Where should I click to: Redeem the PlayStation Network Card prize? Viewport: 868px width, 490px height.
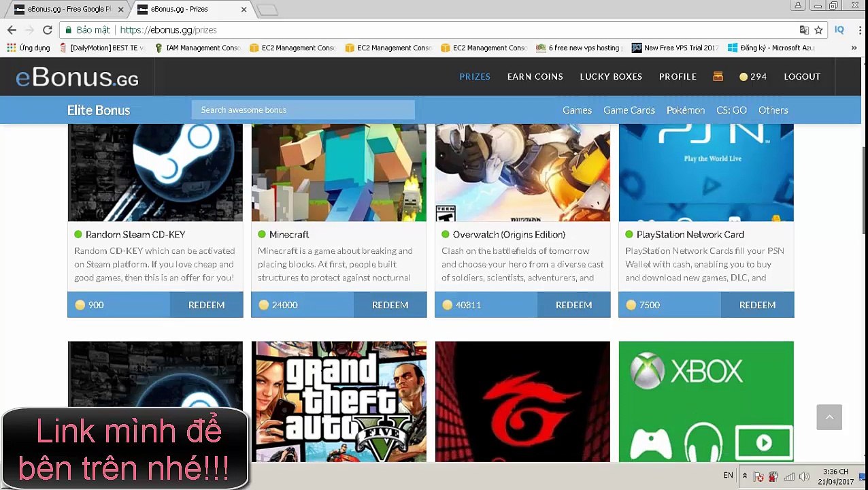pos(757,305)
